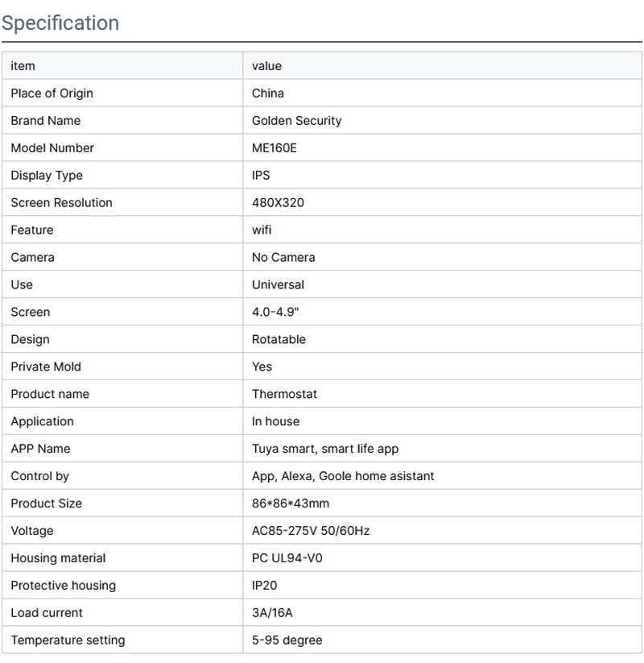Click the 5-95 degree temperature value
Screen dimensions: 644x663
pos(287,640)
